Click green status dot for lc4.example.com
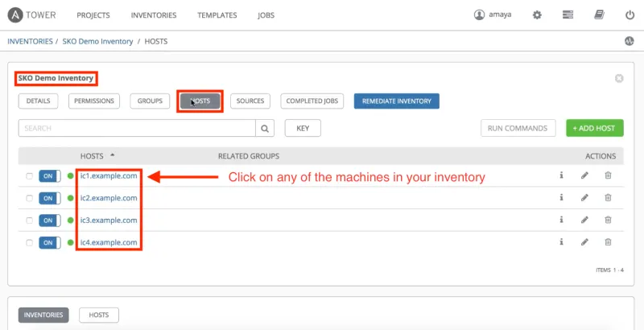644x330 pixels. click(71, 242)
